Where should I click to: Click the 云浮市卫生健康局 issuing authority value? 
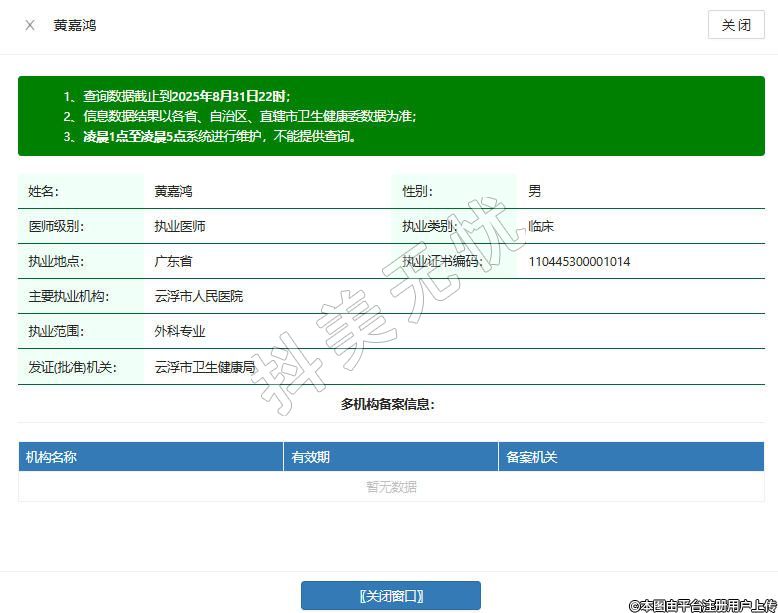[x=205, y=367]
